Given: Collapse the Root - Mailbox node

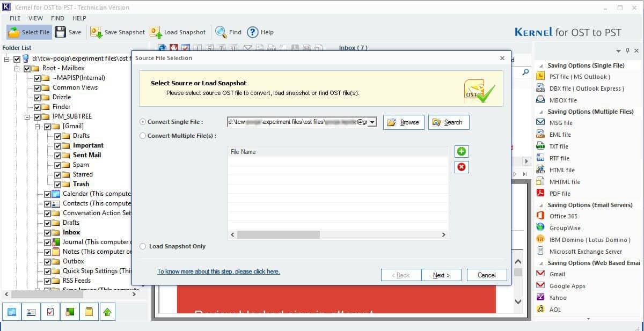Looking at the screenshot, I should [17, 69].
